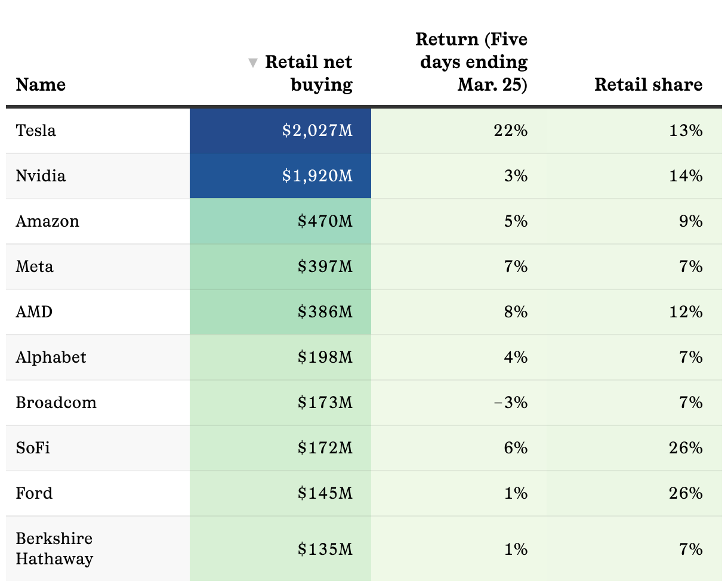This screenshot has width=728, height=587.
Task: Click Berkshire Hathaway's 7% retail share
Action: [691, 549]
